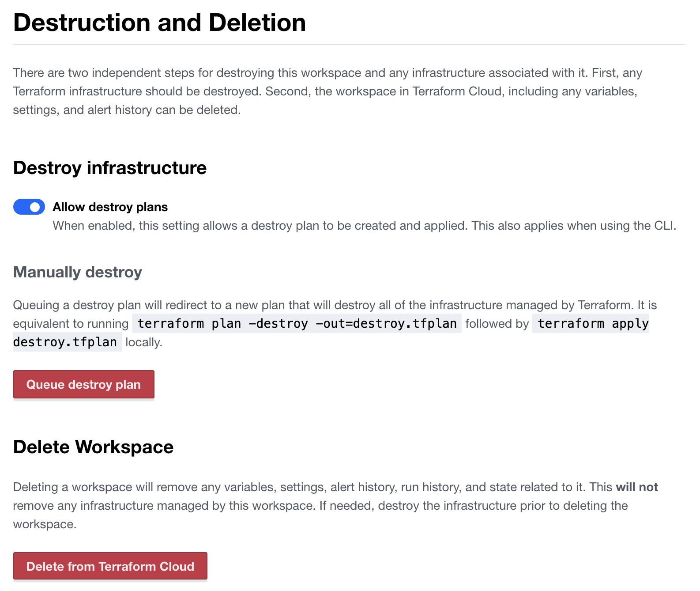This screenshot has height=591, width=700.
Task: Click the "Manually destroy" subheading
Action: pos(78,272)
